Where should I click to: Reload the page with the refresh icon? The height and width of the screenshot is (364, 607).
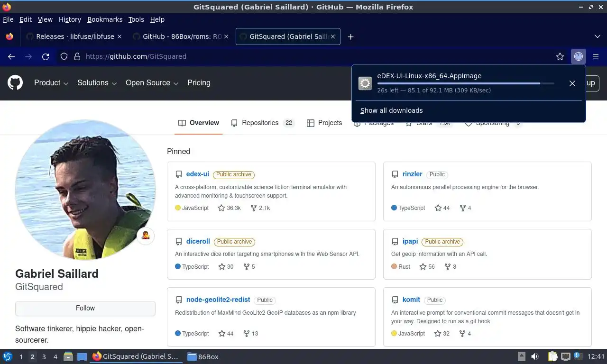(46, 56)
